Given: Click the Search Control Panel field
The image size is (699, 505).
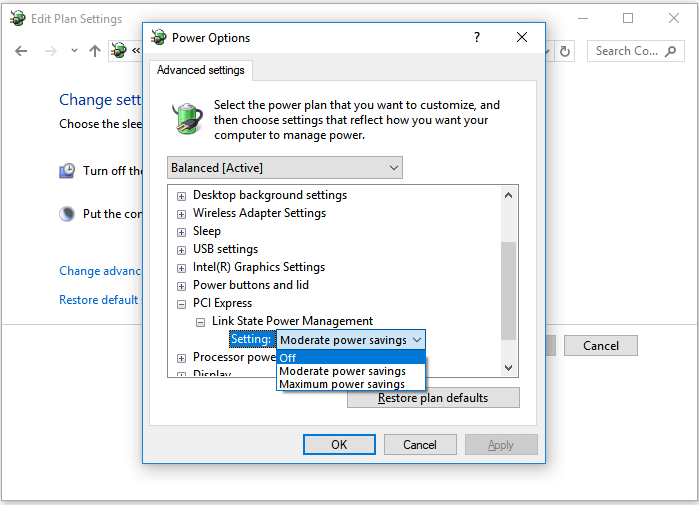Looking at the screenshot, I should point(626,51).
